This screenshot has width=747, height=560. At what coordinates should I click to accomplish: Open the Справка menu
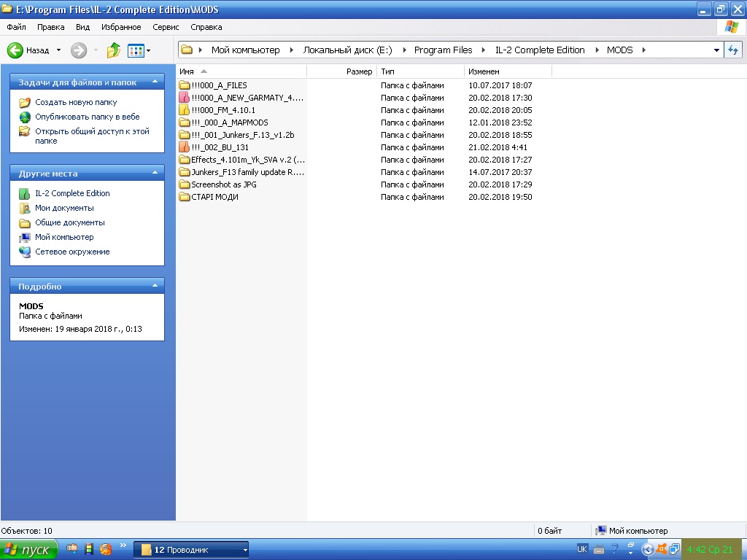click(206, 27)
